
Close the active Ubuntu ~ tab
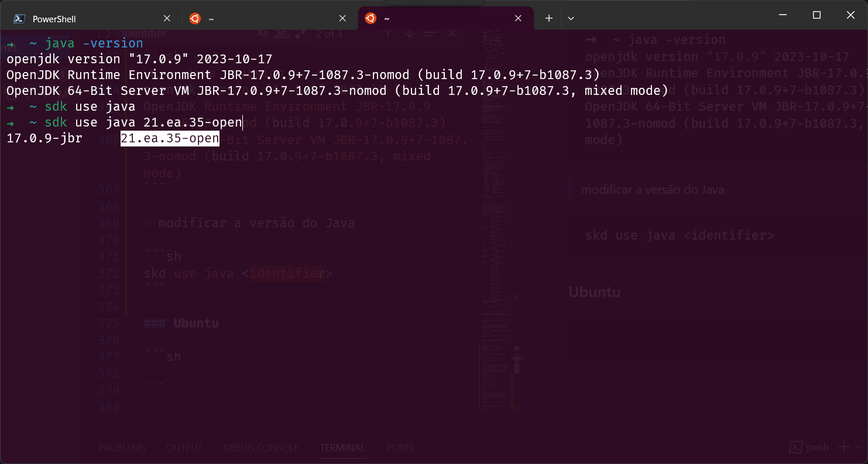point(518,19)
